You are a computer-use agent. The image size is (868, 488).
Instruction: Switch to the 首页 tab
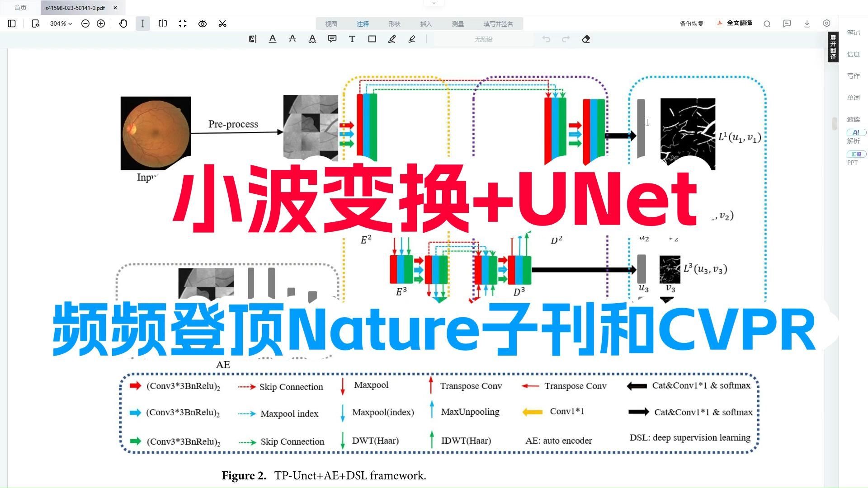(x=20, y=8)
